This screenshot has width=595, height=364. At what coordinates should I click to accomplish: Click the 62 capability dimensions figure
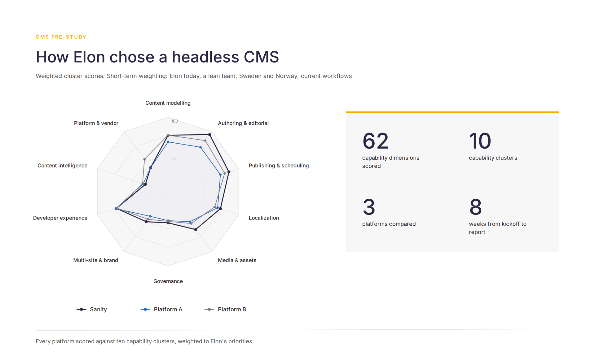(375, 141)
